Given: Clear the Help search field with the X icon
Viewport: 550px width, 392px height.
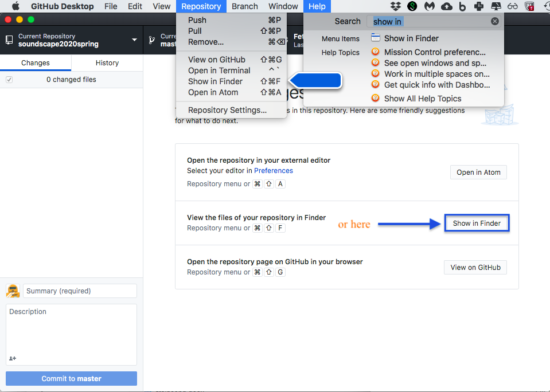Looking at the screenshot, I should (x=494, y=21).
